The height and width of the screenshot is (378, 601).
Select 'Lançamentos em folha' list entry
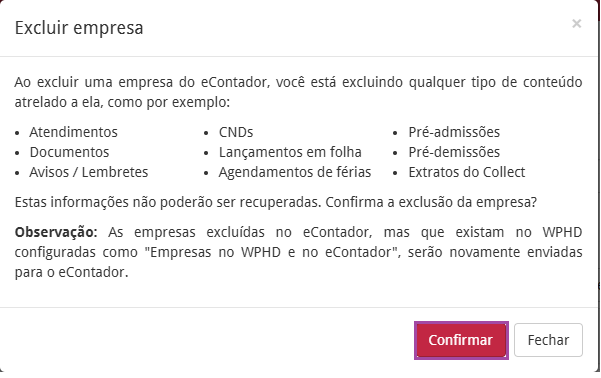tap(290, 152)
